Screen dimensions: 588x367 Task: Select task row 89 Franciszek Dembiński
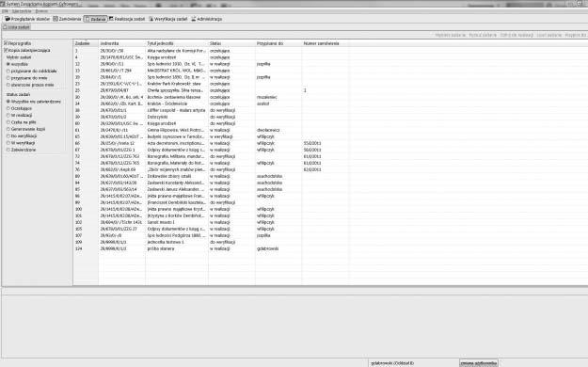click(330, 202)
